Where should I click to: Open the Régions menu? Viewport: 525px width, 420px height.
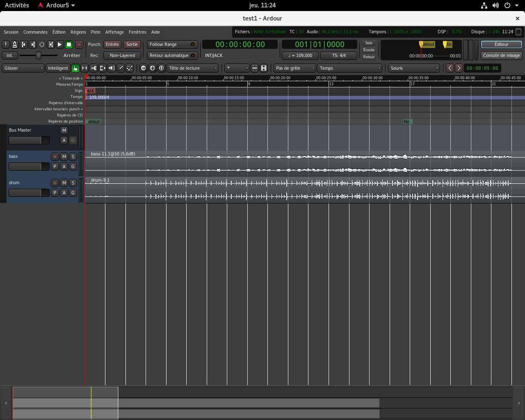click(x=78, y=32)
